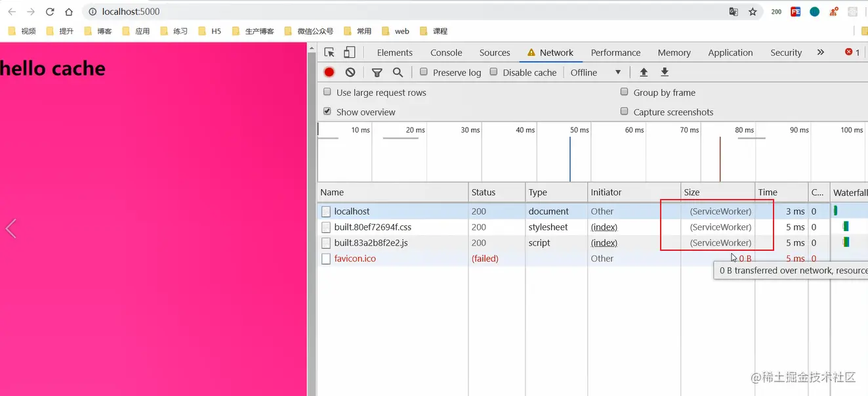The image size is (868, 396).
Task: Enable Capture screenshots checkbox
Action: click(625, 112)
